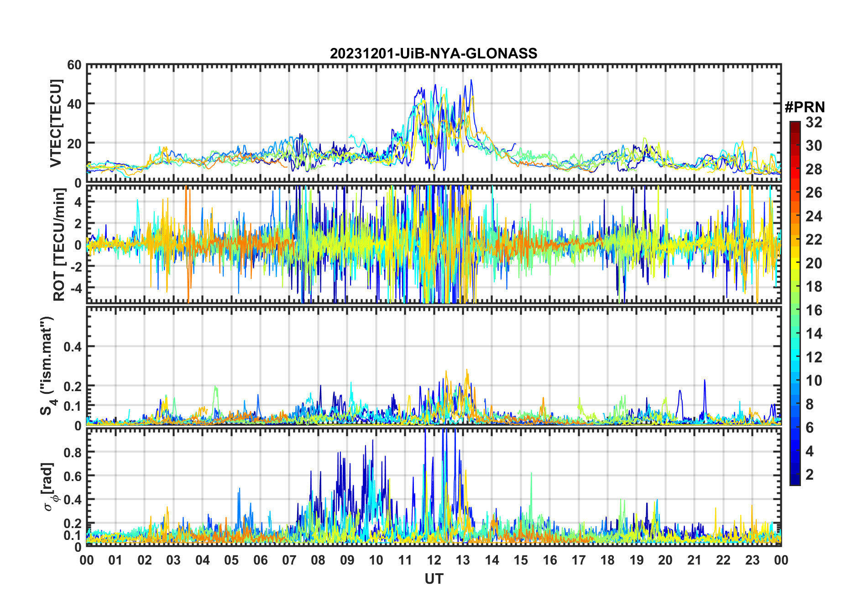Click the VTEC[TECU] y-axis label
The width and height of the screenshot is (868, 607).
click(x=56, y=123)
